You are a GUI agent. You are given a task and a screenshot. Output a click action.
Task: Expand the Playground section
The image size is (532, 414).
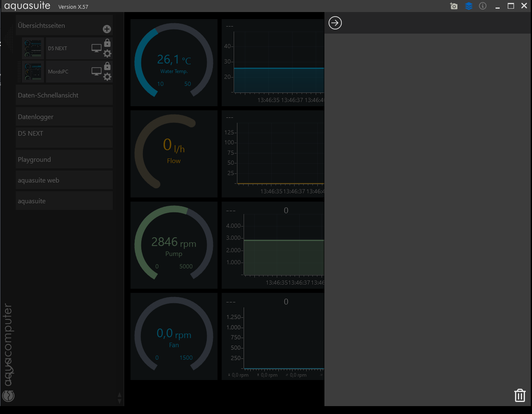coord(64,159)
